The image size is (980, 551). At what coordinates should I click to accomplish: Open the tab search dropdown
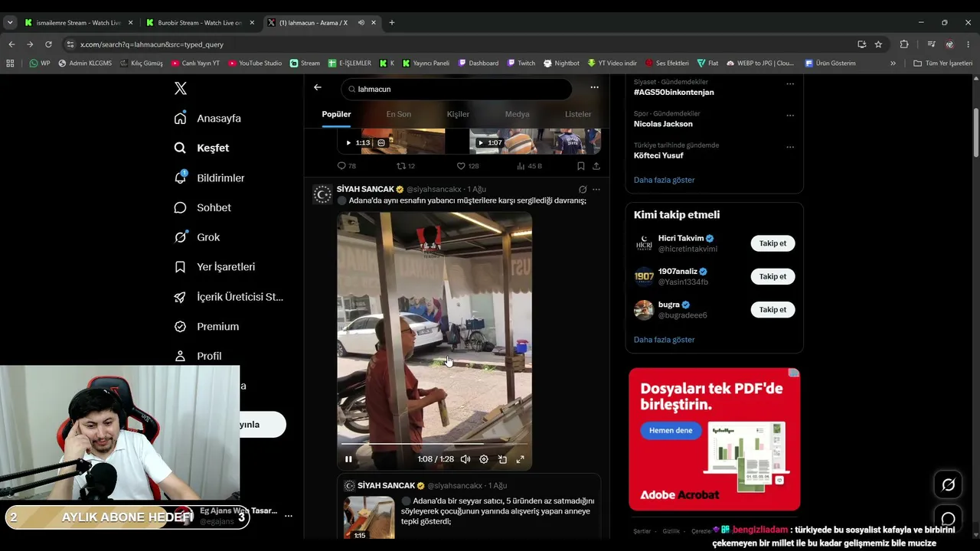click(10, 23)
